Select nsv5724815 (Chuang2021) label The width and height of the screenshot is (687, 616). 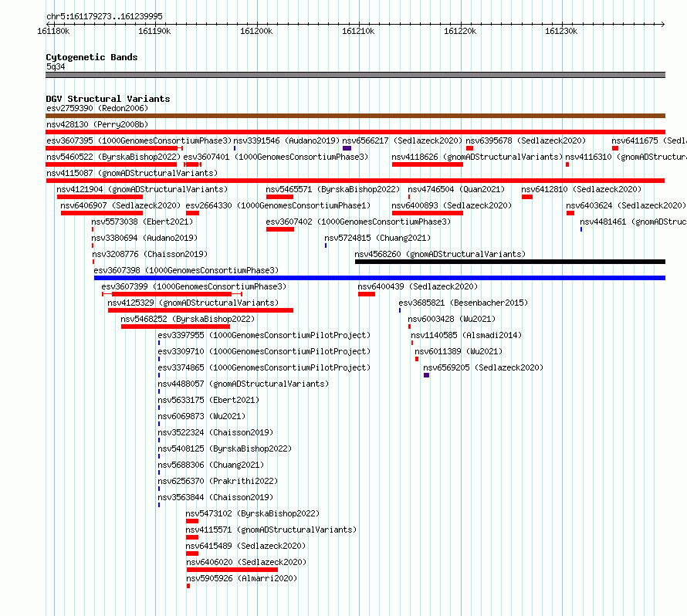point(377,238)
